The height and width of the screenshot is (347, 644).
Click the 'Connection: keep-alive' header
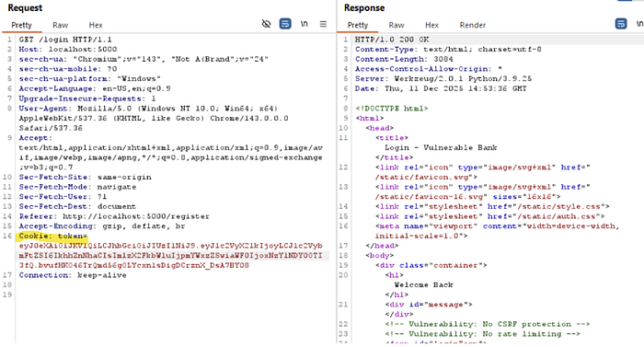pyautogui.click(x=73, y=275)
